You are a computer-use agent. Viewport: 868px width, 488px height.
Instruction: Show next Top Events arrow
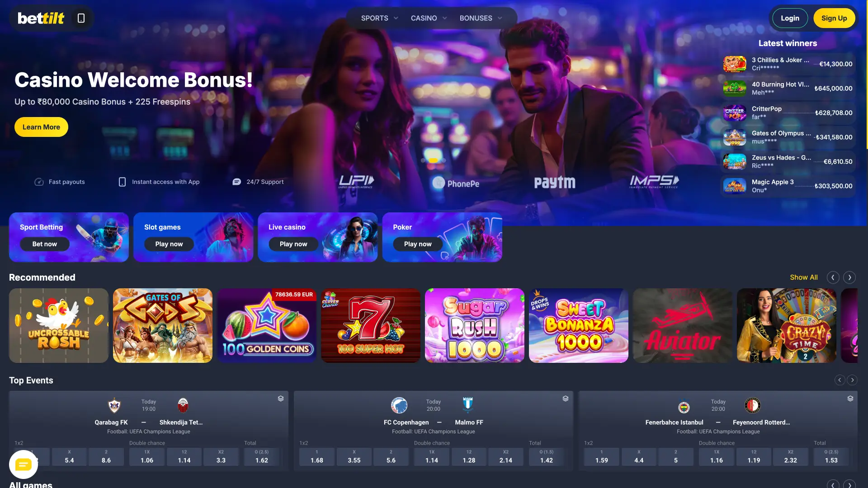852,380
